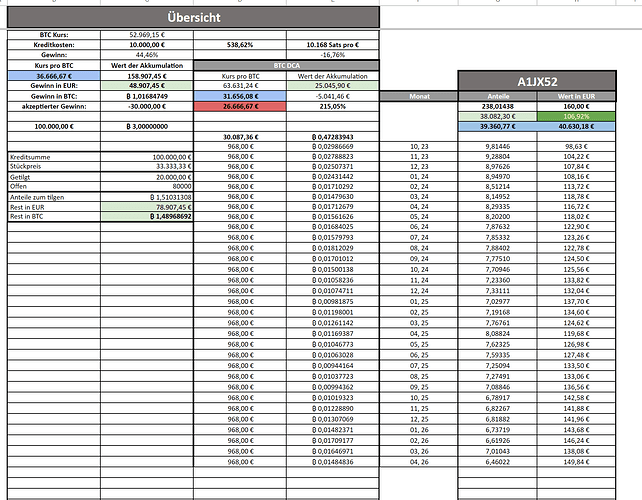Viewport: 642px width, 500px height.
Task: Select the month cell 10, 23
Action: click(419, 146)
